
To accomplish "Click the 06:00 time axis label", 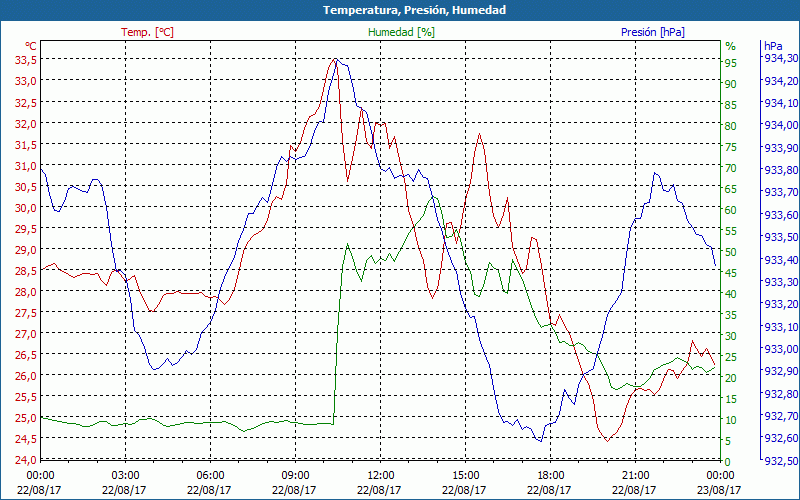I will [x=210, y=476].
